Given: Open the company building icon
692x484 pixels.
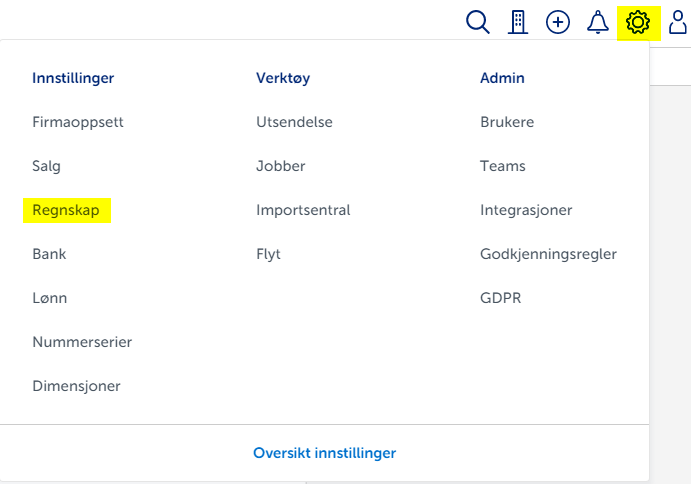Looking at the screenshot, I should (518, 22).
